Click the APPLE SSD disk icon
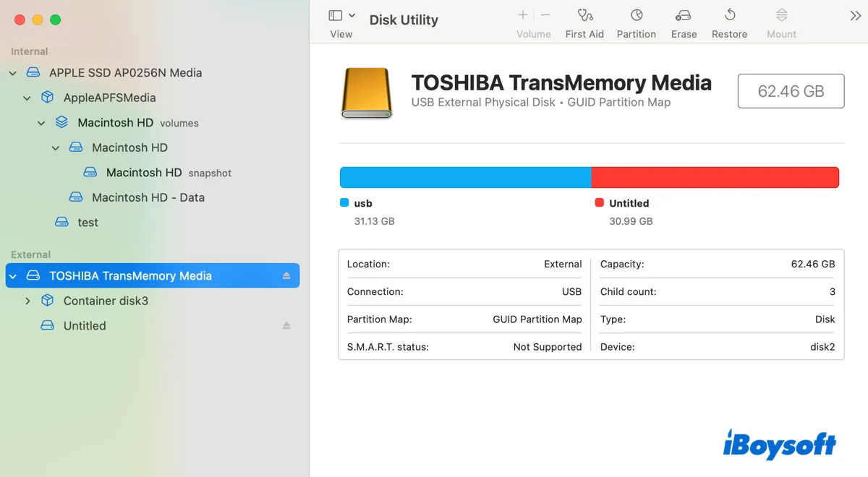 [33, 73]
